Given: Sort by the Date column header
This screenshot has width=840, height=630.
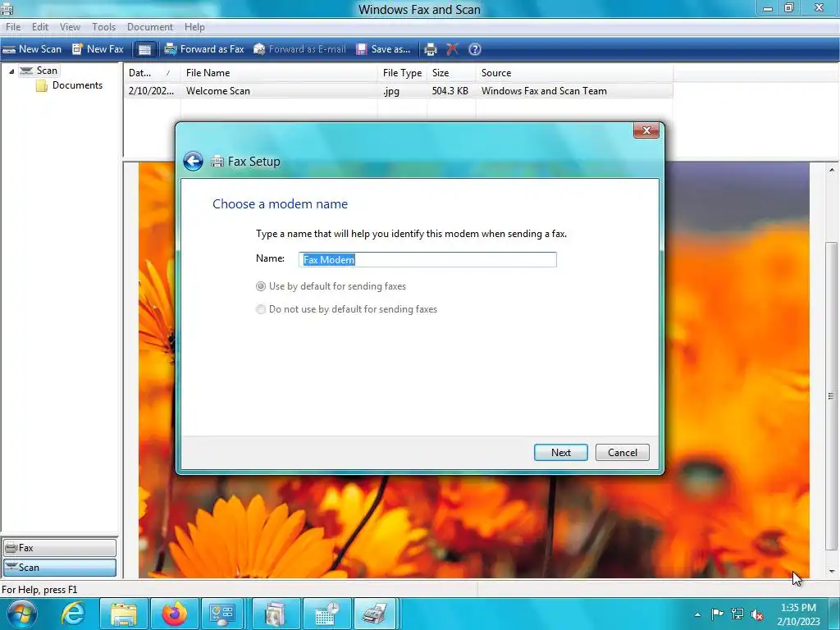Looking at the screenshot, I should coord(152,73).
